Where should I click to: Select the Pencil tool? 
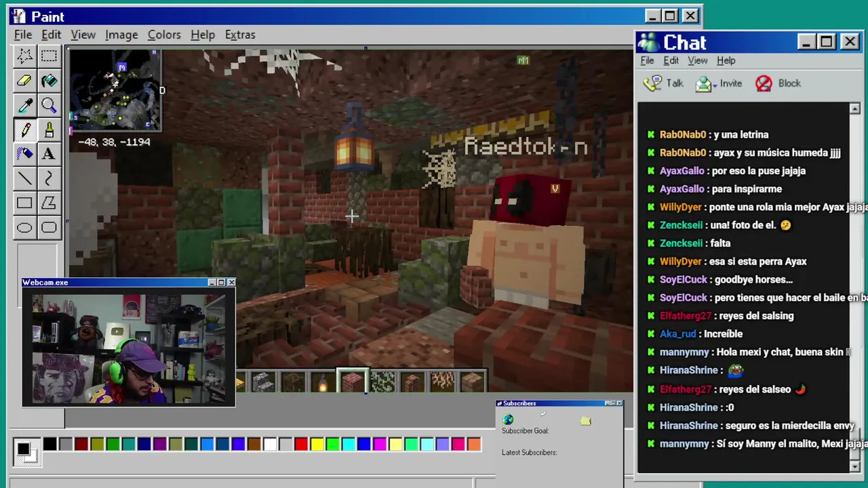[25, 129]
